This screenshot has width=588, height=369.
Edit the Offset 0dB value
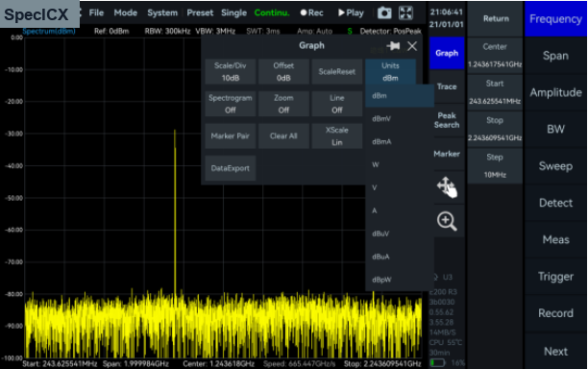283,72
